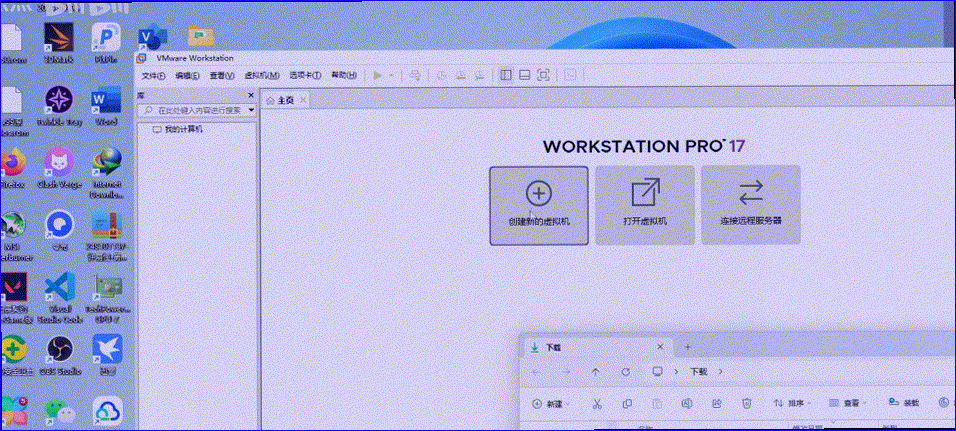This screenshot has width=956, height=431.
Task: Expand the chevron after 下载 breadcrumb
Action: pyautogui.click(x=721, y=371)
